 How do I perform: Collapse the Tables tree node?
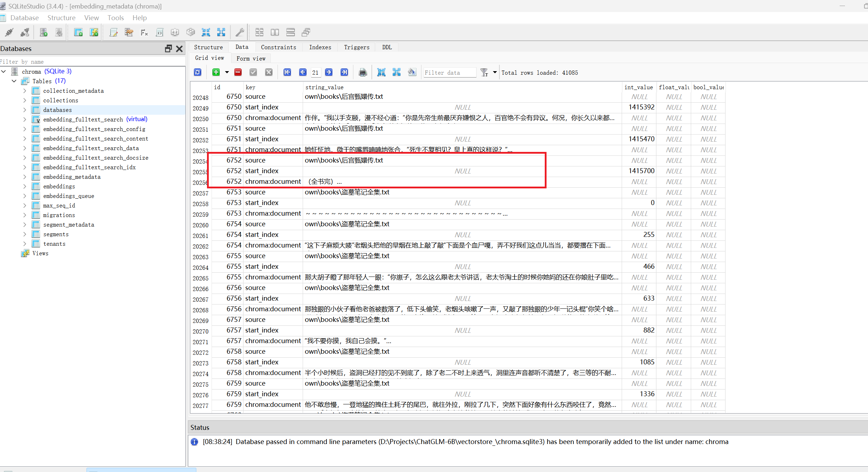pos(14,81)
